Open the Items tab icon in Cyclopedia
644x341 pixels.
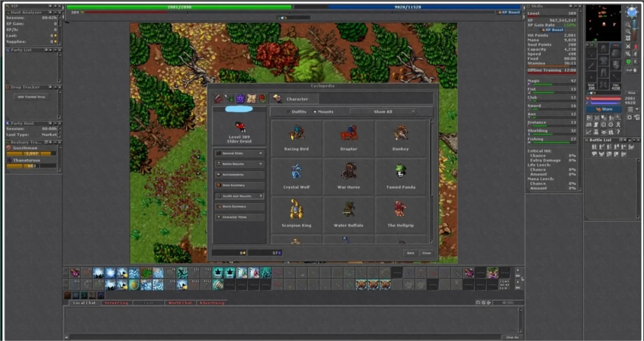click(x=218, y=99)
